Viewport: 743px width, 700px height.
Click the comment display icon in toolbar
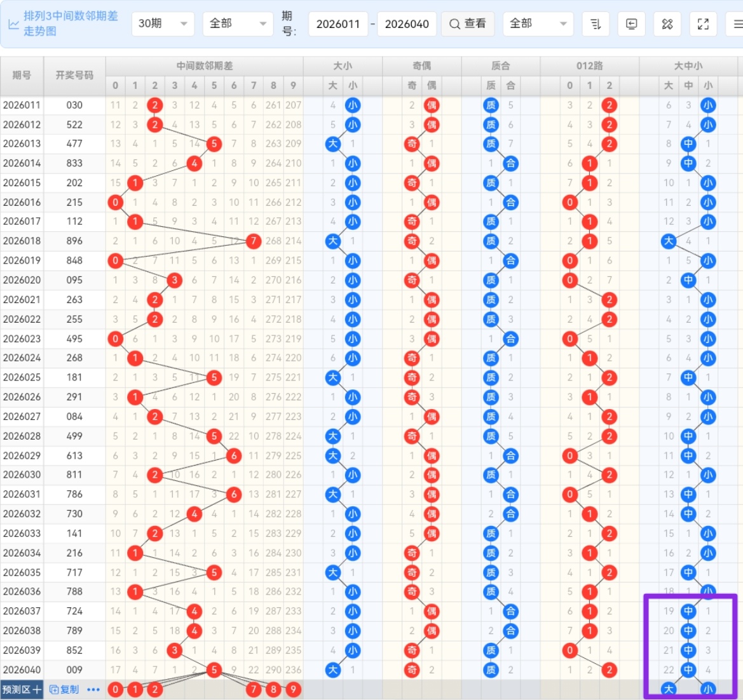631,24
